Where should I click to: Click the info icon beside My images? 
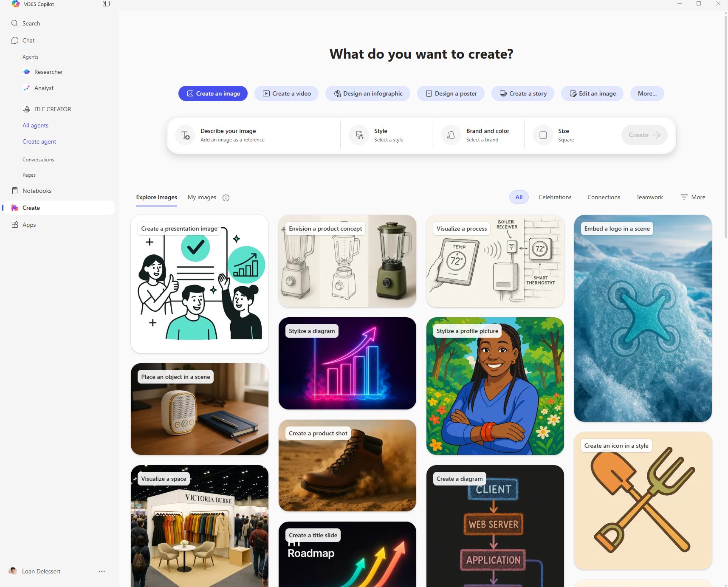click(x=226, y=198)
